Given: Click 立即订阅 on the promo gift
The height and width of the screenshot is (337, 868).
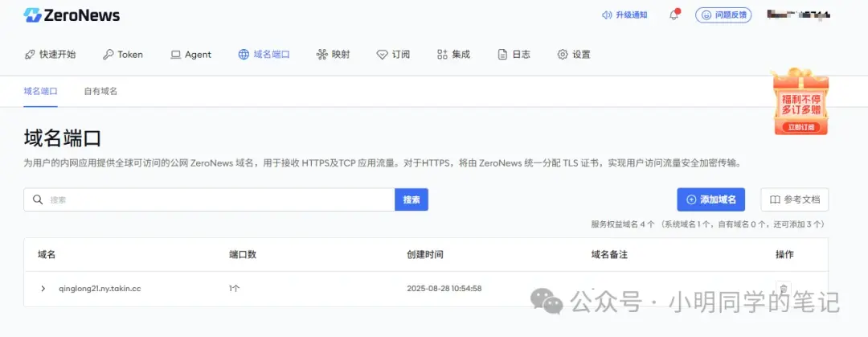Looking at the screenshot, I should [800, 127].
